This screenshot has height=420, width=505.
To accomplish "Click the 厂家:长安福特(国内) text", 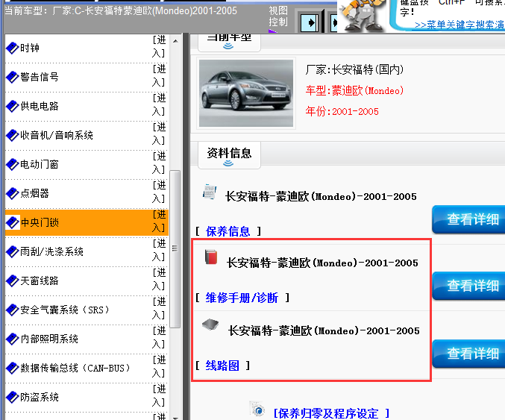I will coord(354,69).
